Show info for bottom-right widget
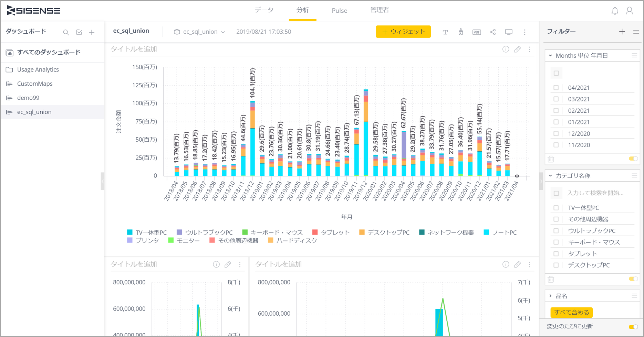Image resolution: width=644 pixels, height=337 pixels. coord(506,264)
